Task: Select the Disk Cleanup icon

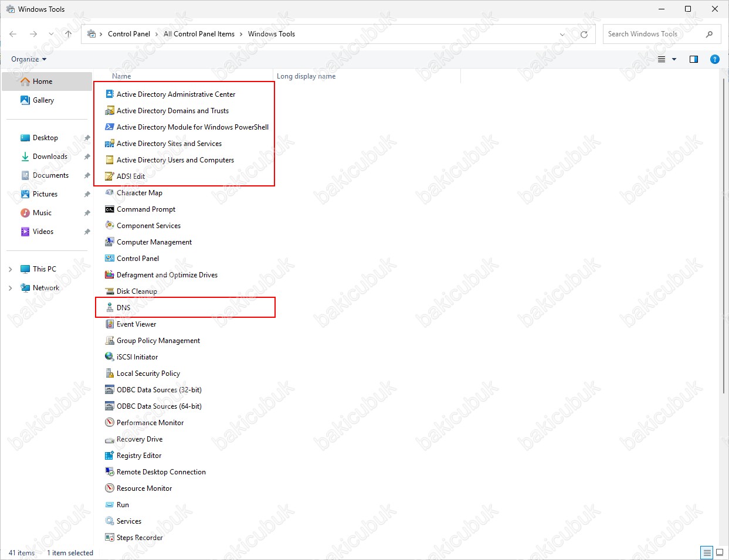Action: click(110, 291)
